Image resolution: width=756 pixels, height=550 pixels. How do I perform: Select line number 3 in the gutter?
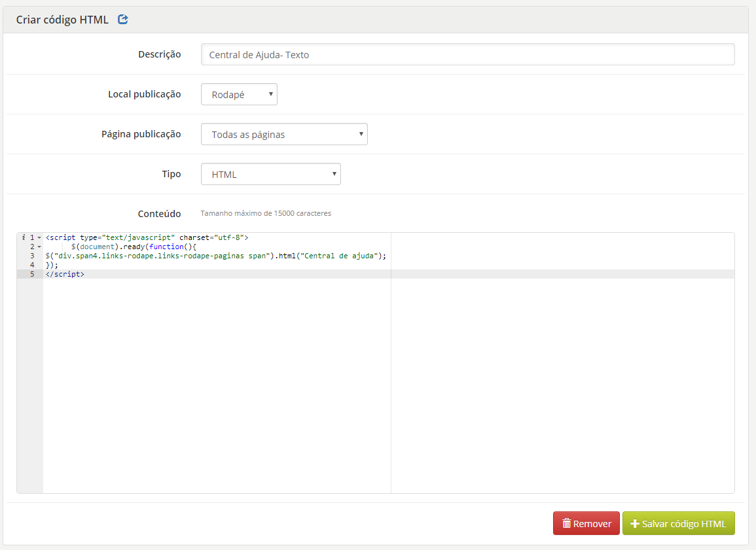point(32,256)
